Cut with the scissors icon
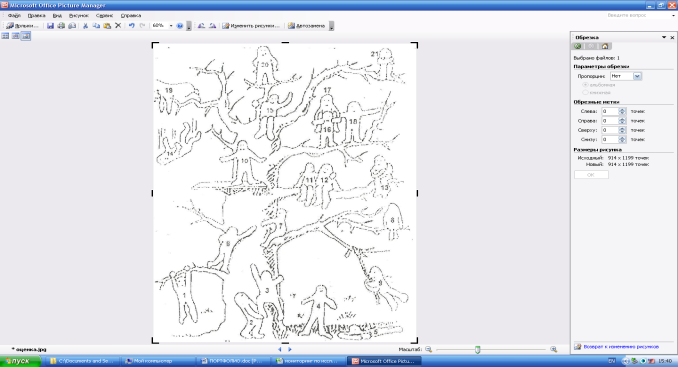 coord(85,26)
